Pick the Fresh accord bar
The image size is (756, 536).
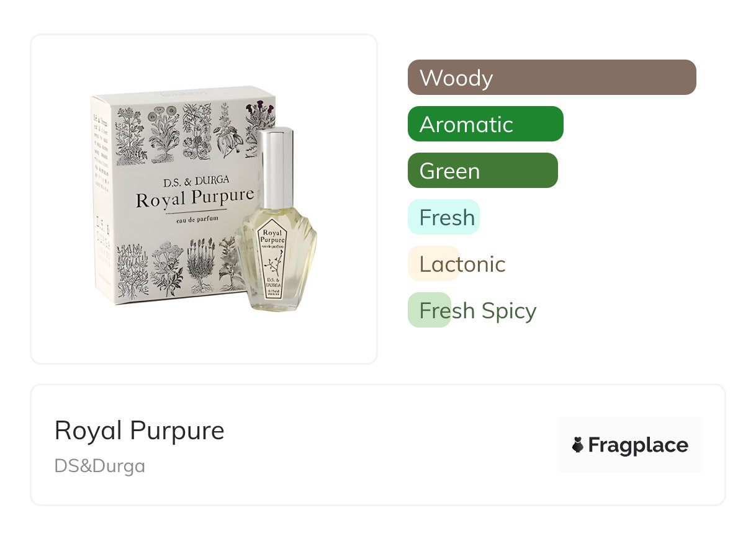(443, 217)
